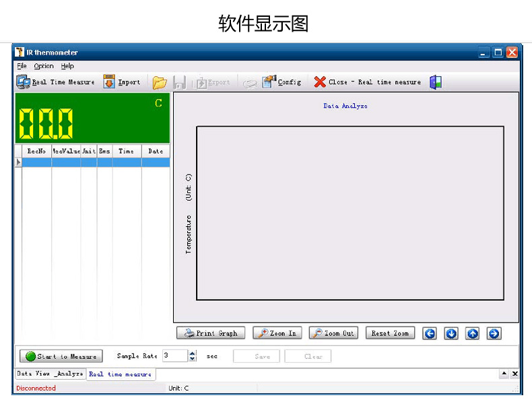Pan graph down with blue arrow

(x=451, y=334)
